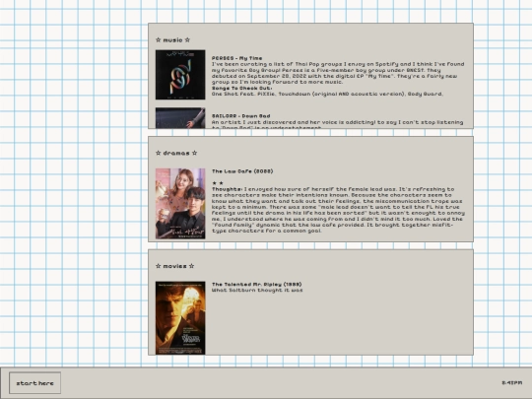This screenshot has width=532, height=399.
Task: Click the two-star rating under The Law Cafe
Action: tap(218, 183)
